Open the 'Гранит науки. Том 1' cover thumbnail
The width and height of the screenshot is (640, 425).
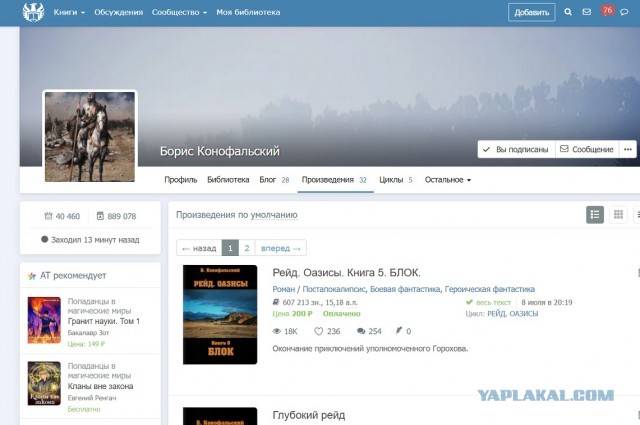[44, 320]
